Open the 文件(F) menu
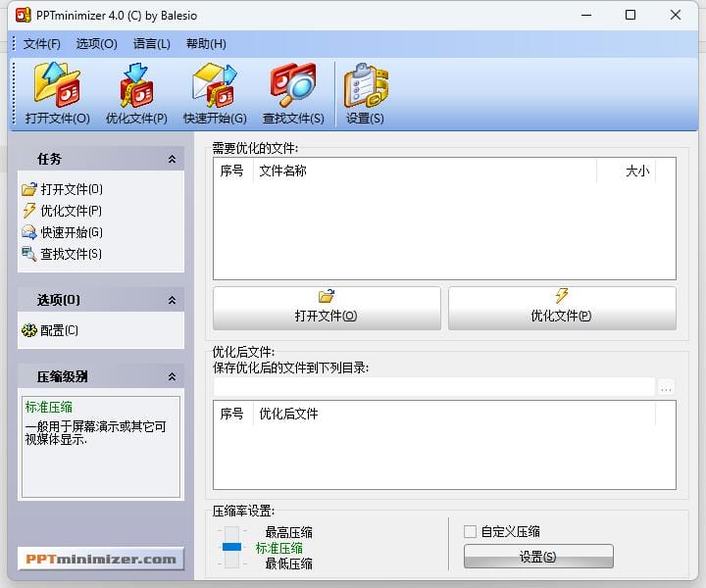 (x=41, y=44)
